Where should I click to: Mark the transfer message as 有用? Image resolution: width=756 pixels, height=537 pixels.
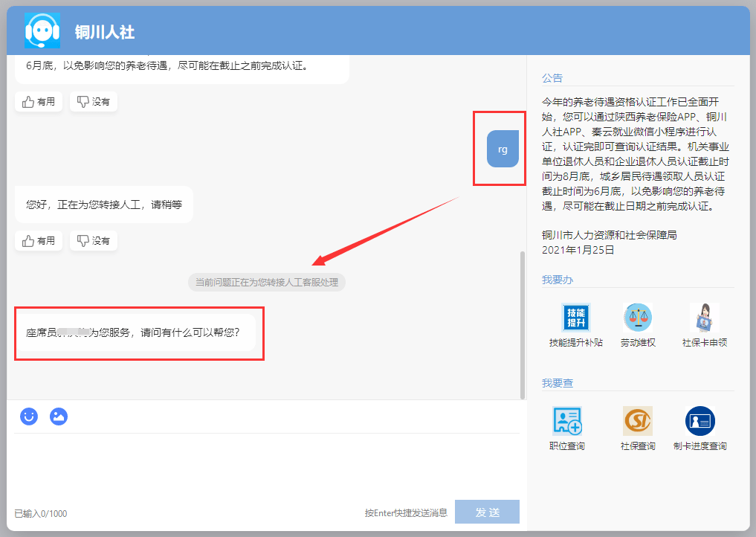39,241
